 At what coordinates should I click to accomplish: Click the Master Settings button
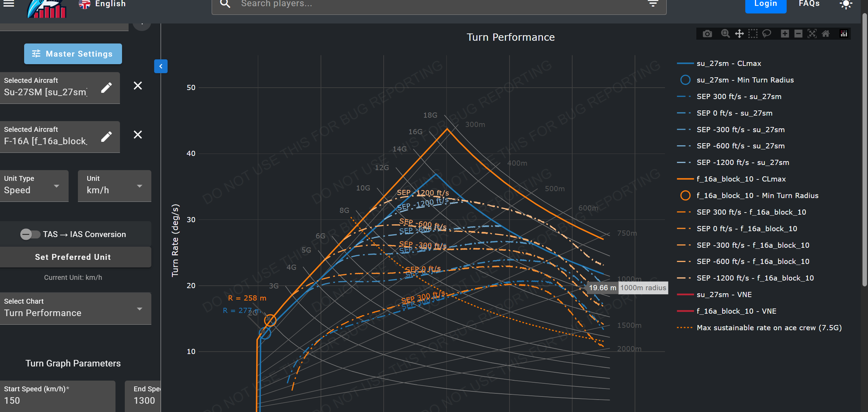coord(73,54)
